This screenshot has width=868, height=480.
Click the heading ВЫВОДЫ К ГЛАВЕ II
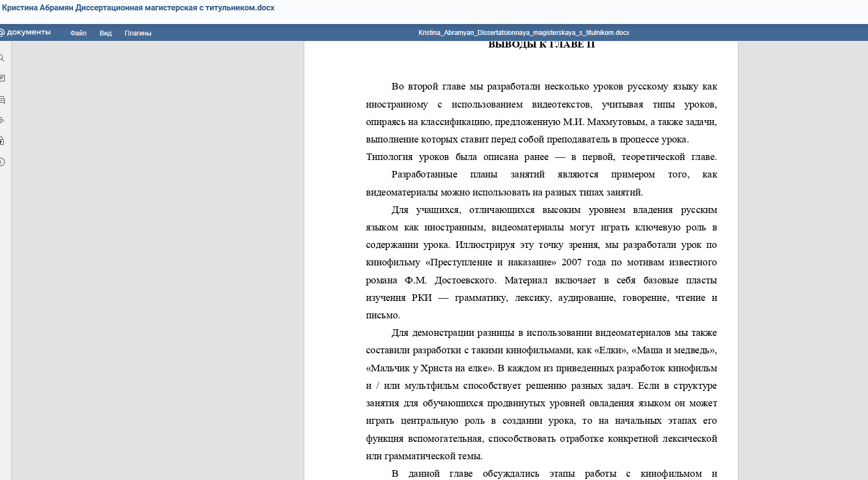tap(541, 45)
